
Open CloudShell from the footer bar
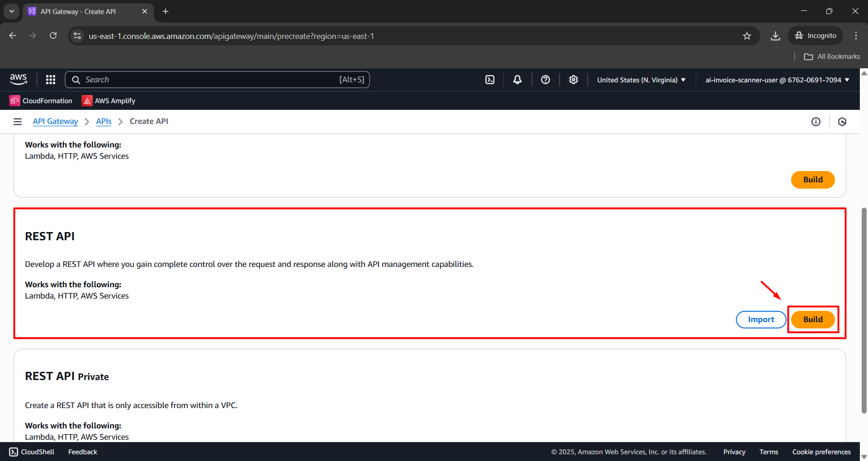pyautogui.click(x=32, y=451)
